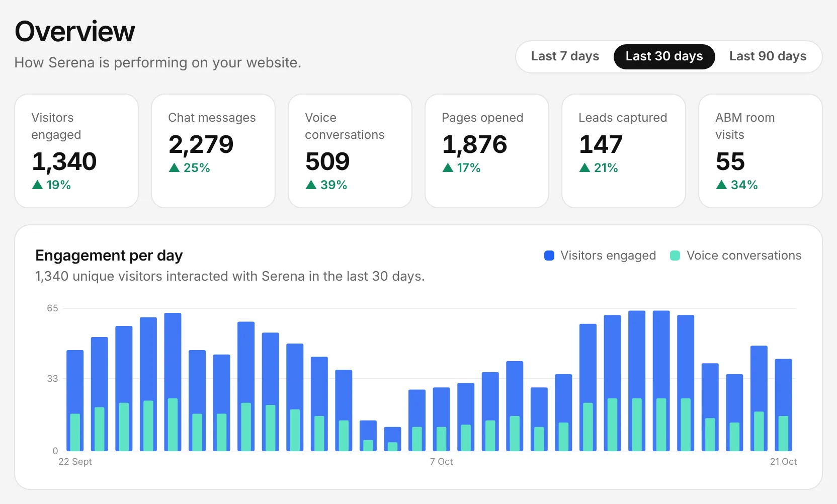Click the up-trend triangle beside 21%
The height and width of the screenshot is (504, 837).
(x=584, y=168)
